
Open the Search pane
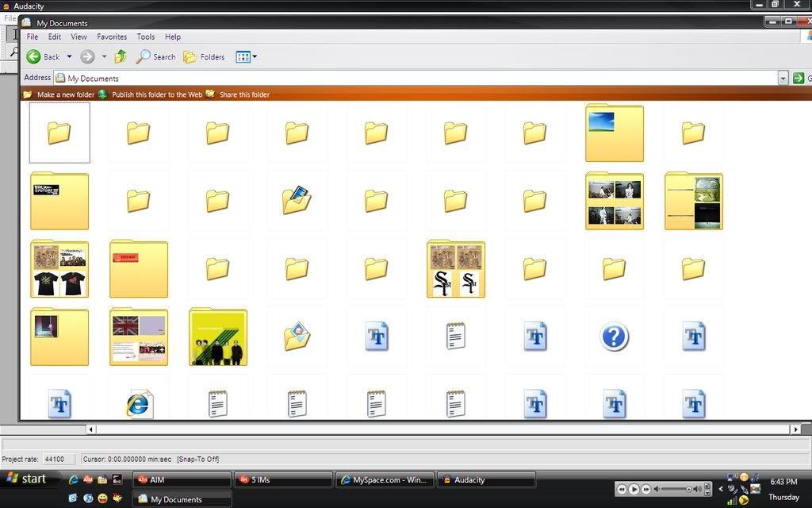tap(156, 56)
